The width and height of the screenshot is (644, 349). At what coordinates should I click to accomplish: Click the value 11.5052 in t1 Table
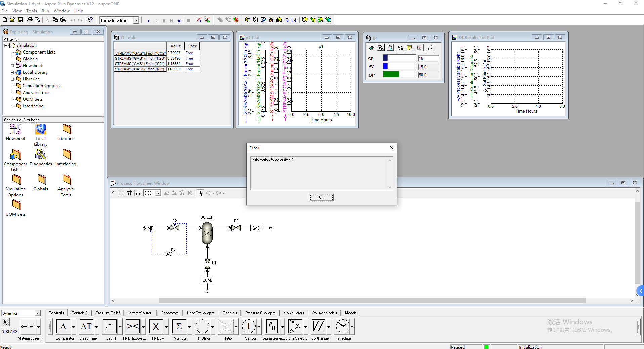175,69
